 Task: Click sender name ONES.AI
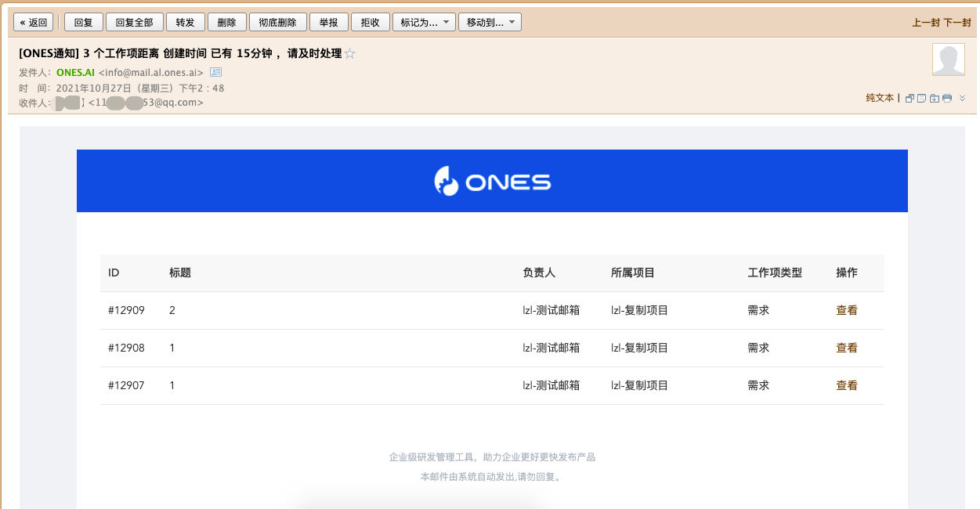coord(75,72)
